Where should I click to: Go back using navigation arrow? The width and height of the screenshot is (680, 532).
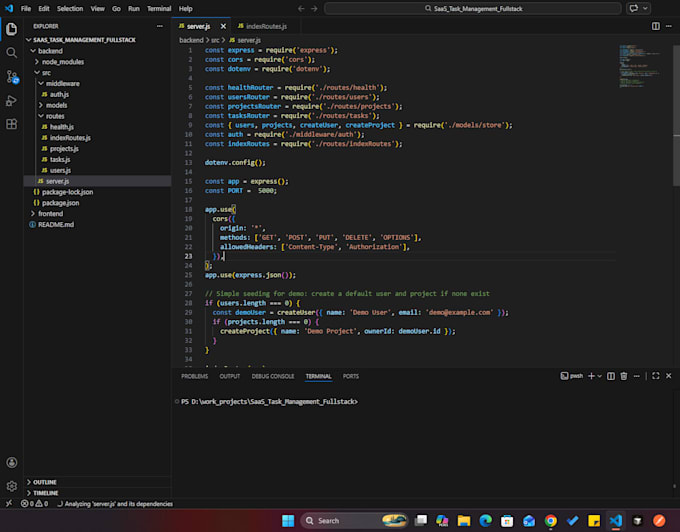(301, 9)
